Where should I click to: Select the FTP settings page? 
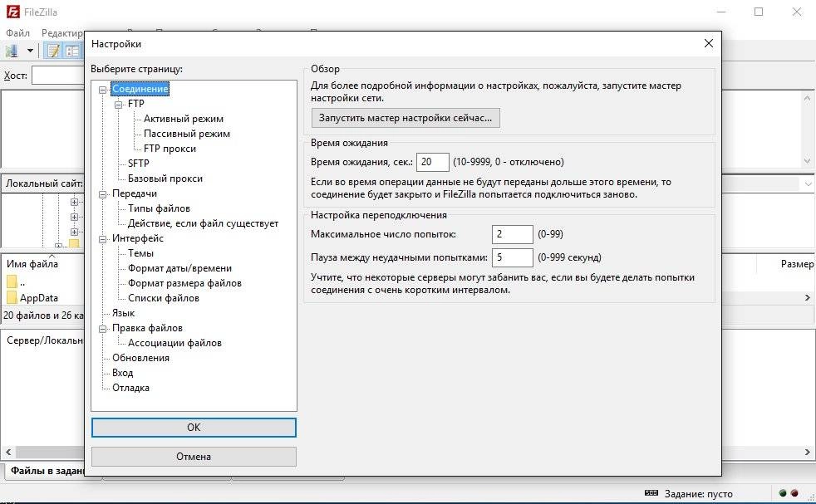[135, 104]
